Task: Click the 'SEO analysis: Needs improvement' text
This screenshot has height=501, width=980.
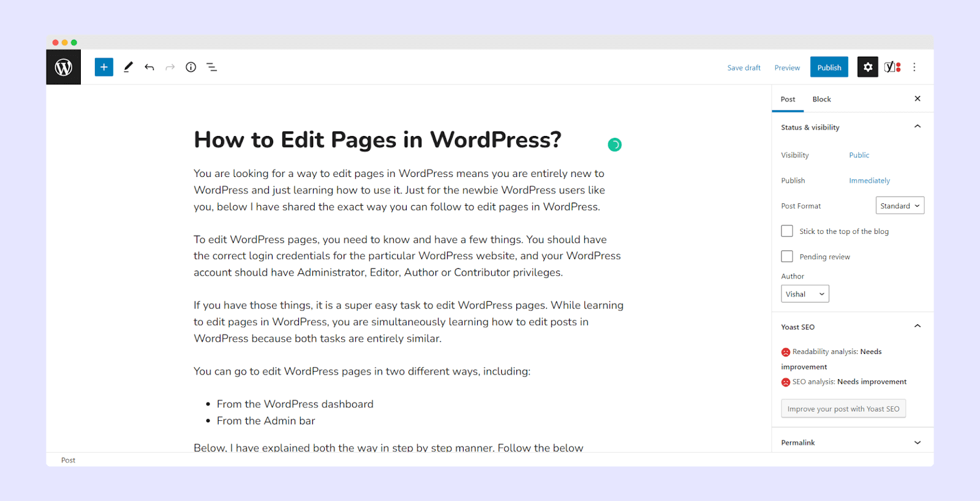Action: click(849, 382)
